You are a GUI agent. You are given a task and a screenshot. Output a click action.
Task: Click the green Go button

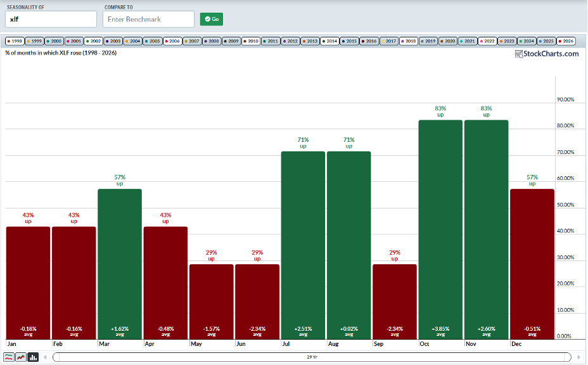[212, 19]
